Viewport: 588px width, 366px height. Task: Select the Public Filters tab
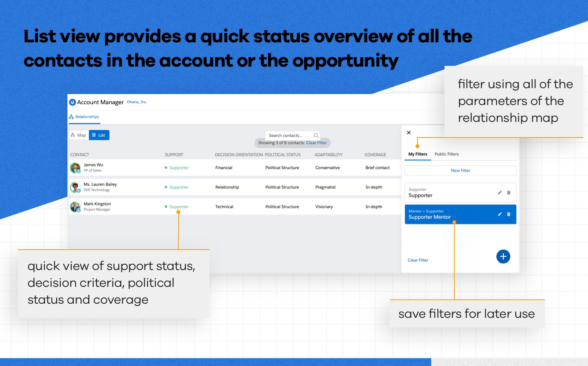(446, 154)
